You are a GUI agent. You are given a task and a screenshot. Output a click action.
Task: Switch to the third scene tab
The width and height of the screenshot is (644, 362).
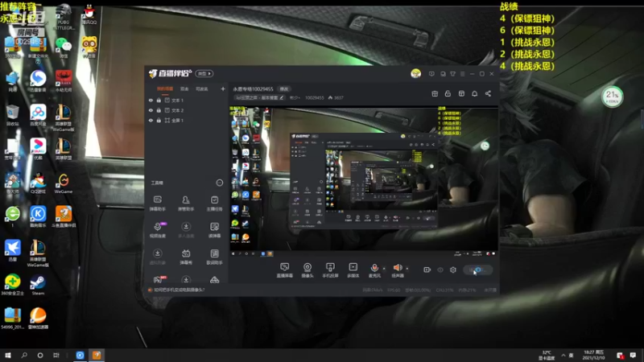point(202,88)
